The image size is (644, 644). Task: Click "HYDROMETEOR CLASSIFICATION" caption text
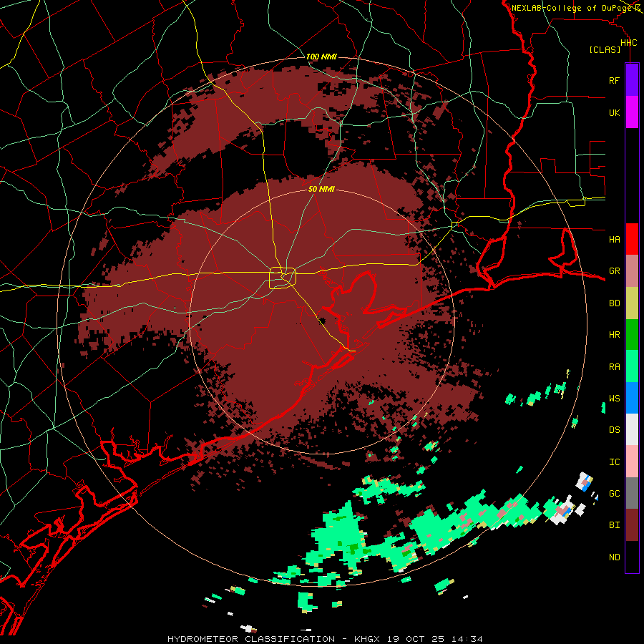[x=251, y=639]
